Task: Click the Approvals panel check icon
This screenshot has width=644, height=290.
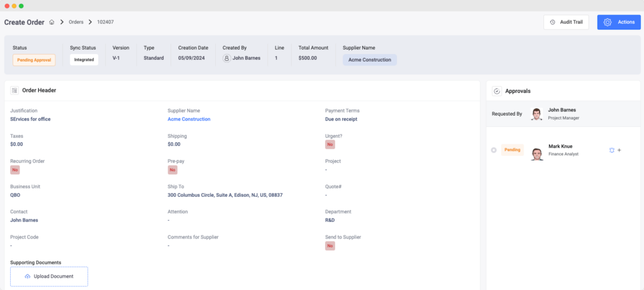Action: tap(497, 91)
